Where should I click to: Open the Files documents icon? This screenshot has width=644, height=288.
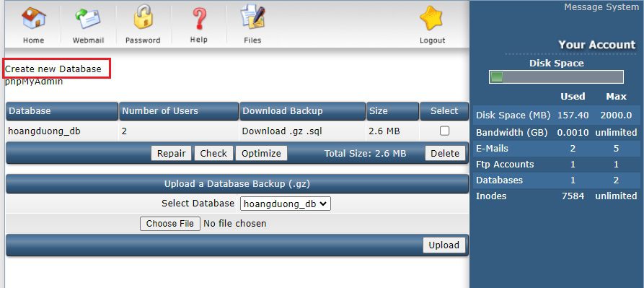click(x=252, y=17)
